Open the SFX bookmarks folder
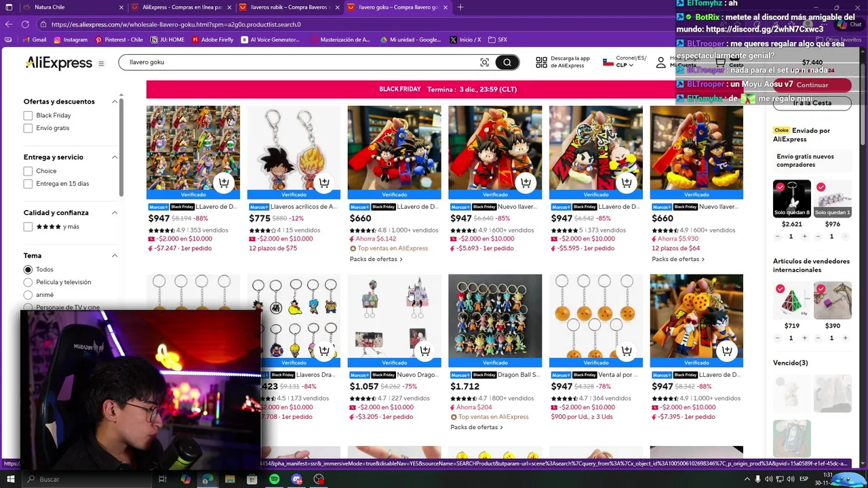This screenshot has width=868, height=488. (x=498, y=40)
